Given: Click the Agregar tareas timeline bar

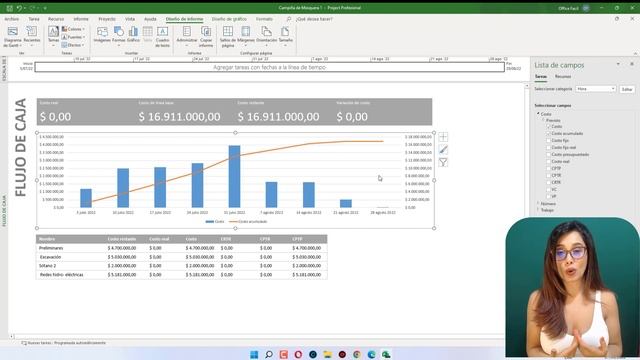Looking at the screenshot, I should [269, 67].
